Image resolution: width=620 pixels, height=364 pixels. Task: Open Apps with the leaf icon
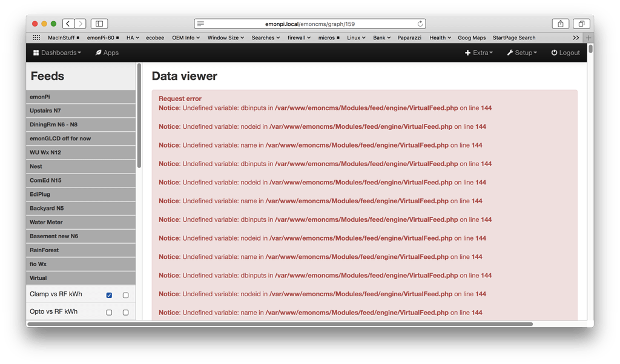point(99,53)
